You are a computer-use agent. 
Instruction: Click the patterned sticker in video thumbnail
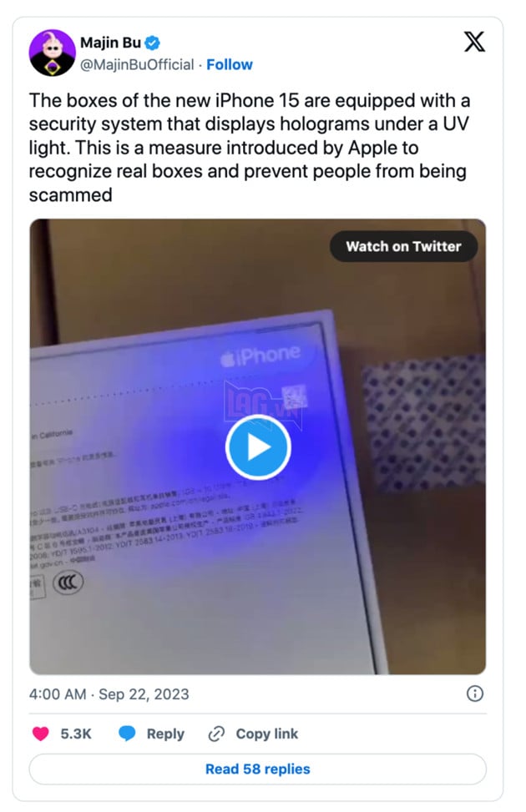(x=424, y=422)
